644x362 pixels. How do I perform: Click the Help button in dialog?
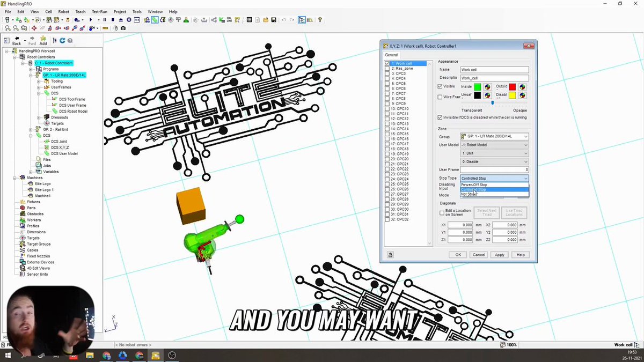click(521, 255)
